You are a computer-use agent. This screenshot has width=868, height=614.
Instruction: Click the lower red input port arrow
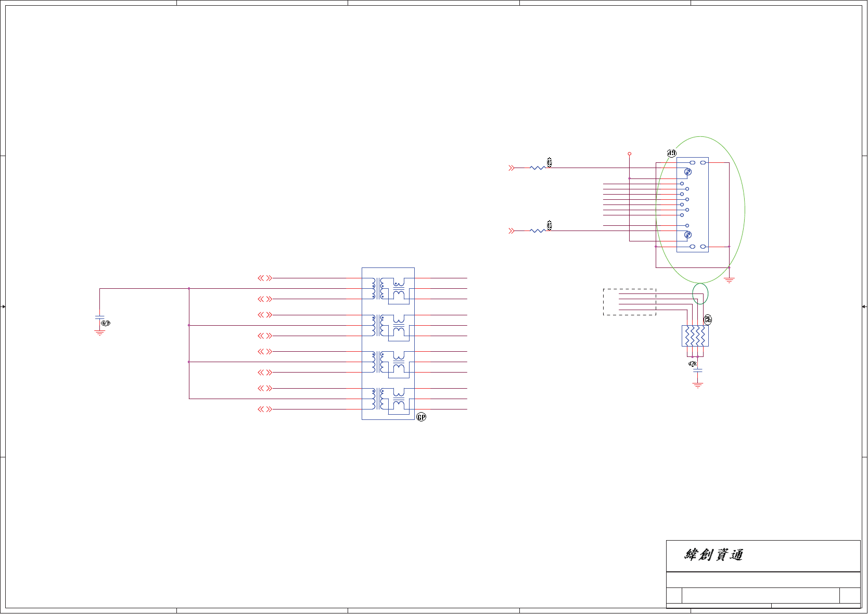click(x=512, y=231)
